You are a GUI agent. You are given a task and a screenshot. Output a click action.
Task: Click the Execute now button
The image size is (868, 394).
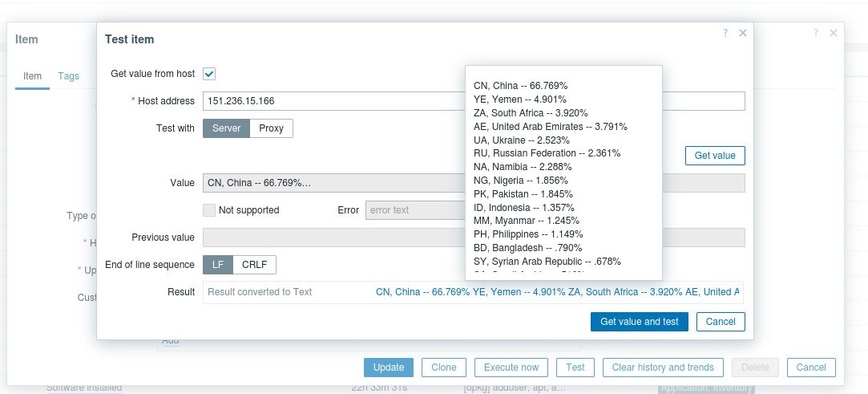point(511,368)
